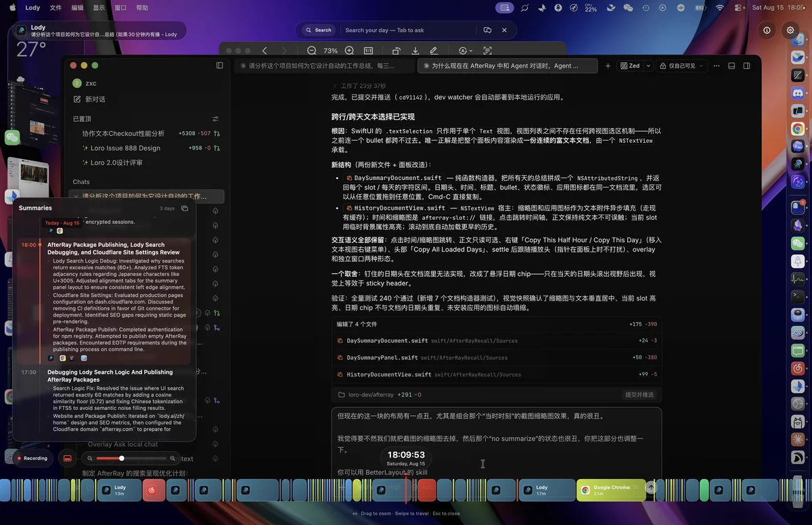Go back in the preview window toolbar
The image size is (812, 525).
coord(265,51)
